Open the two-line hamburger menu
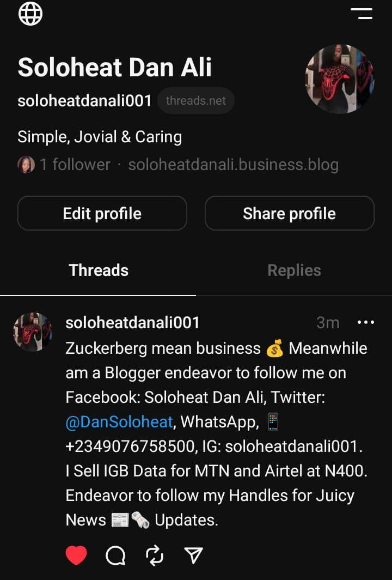Viewport: 392px width, 580px height. [x=362, y=14]
